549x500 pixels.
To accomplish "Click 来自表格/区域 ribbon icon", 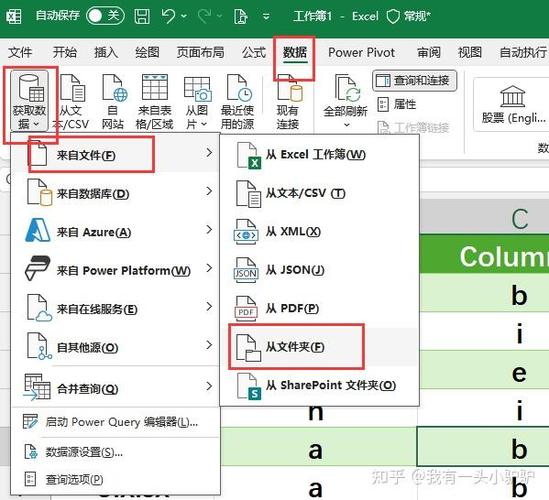I will pyautogui.click(x=154, y=102).
